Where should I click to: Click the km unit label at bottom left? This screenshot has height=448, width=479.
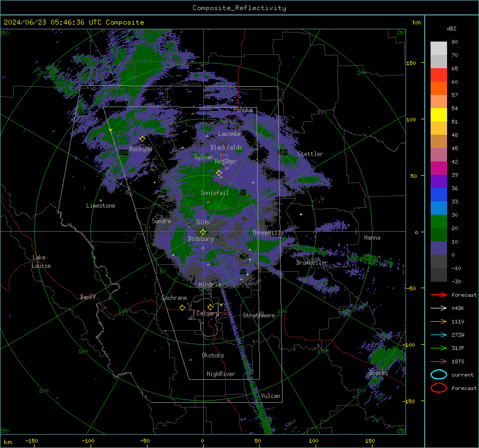(7, 442)
